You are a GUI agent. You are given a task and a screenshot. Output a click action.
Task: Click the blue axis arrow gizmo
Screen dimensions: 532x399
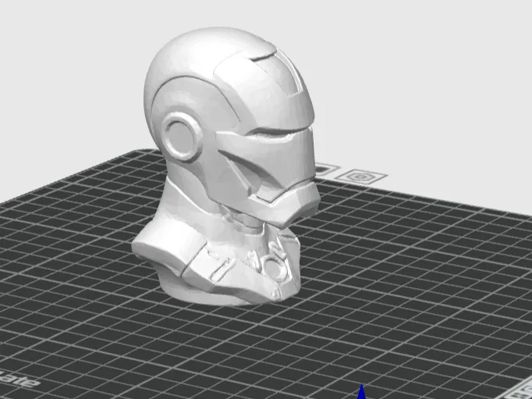point(361,391)
